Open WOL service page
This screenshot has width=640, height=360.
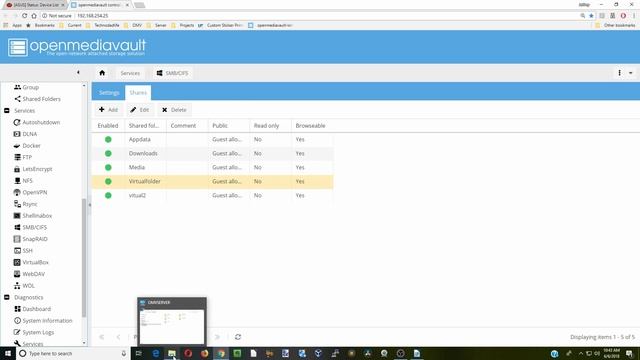[x=24, y=286]
